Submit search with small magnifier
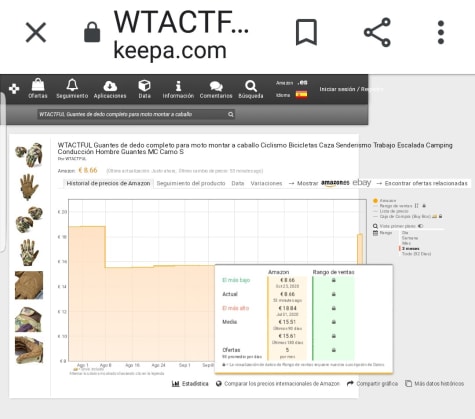Screen dimensions: 475x419 (x=231, y=114)
